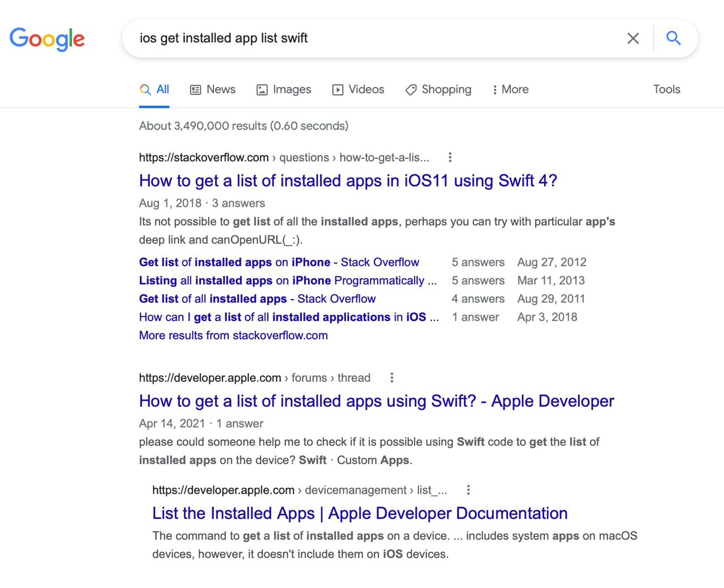Open 'How to get a list of installed apps in iOS11 using Swift 4?'
The height and width of the screenshot is (588, 724).
click(348, 181)
